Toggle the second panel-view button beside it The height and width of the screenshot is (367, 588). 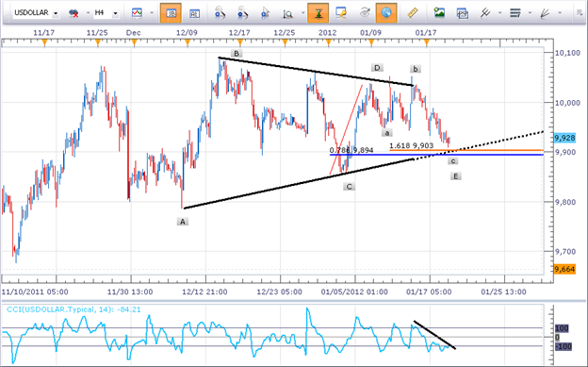pos(194,13)
